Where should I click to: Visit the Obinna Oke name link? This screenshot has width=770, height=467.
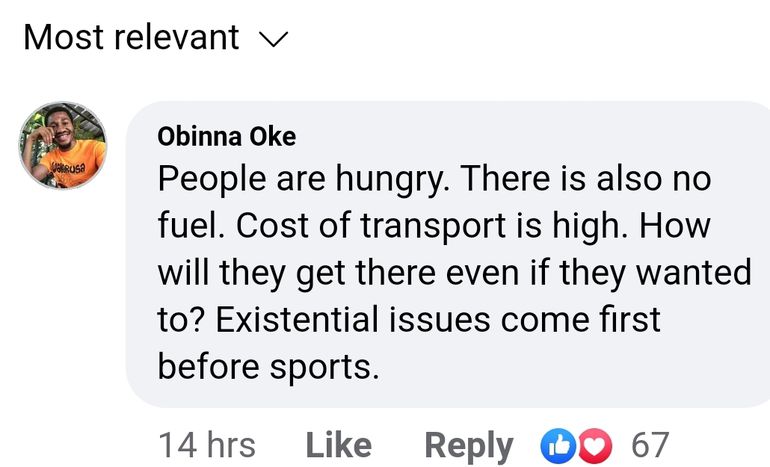coord(227,137)
